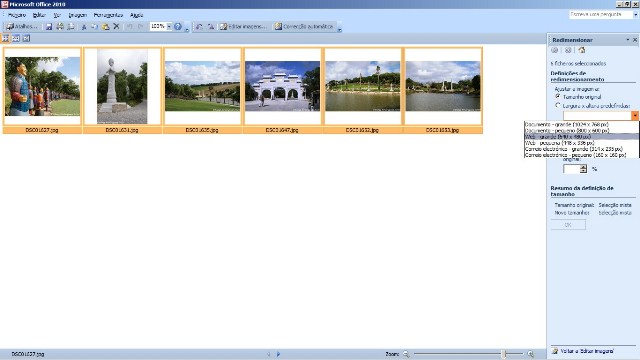Image resolution: width=640 pixels, height=360 pixels.
Task: Click the 100% zoom value field
Action: [x=158, y=27]
